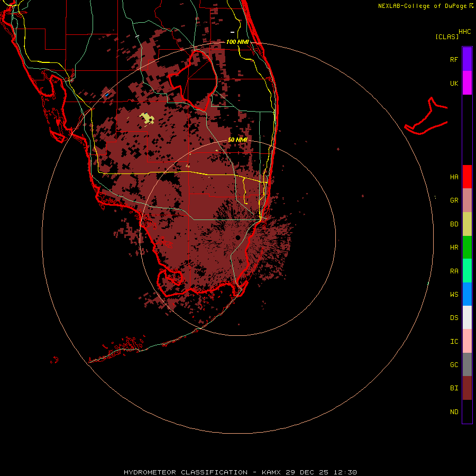Click the RF purple legend swatch
Image resolution: width=476 pixels, height=476 pixels.
(x=467, y=59)
